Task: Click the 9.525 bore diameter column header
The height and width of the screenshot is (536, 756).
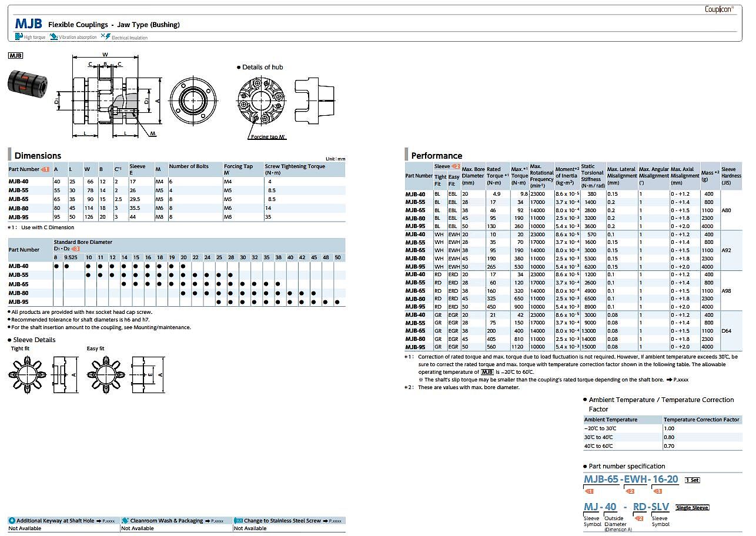Action: click(71, 257)
